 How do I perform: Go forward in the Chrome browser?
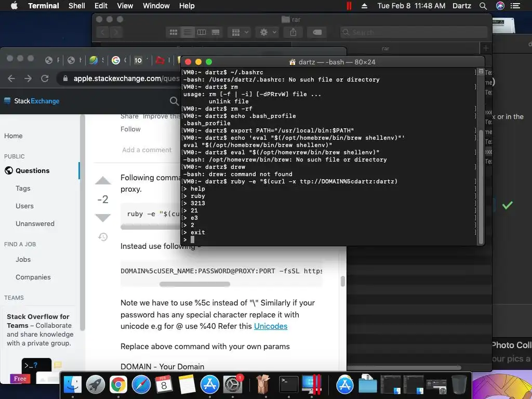[x=28, y=79]
